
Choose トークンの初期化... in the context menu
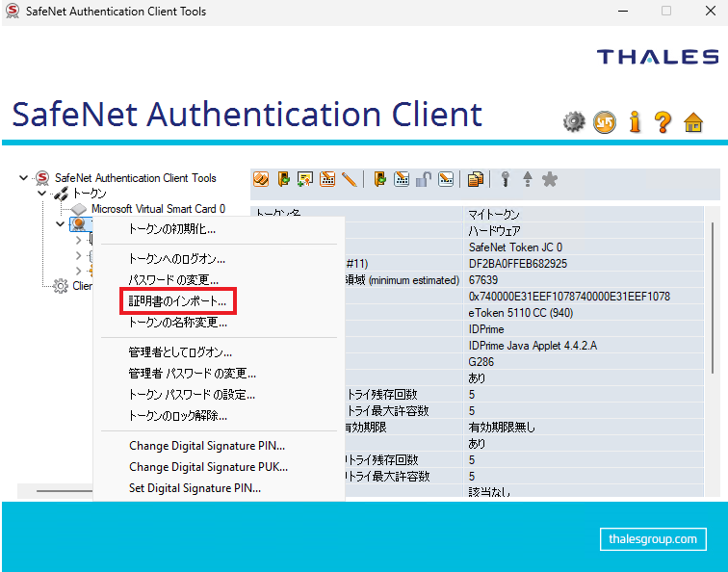coord(172,229)
